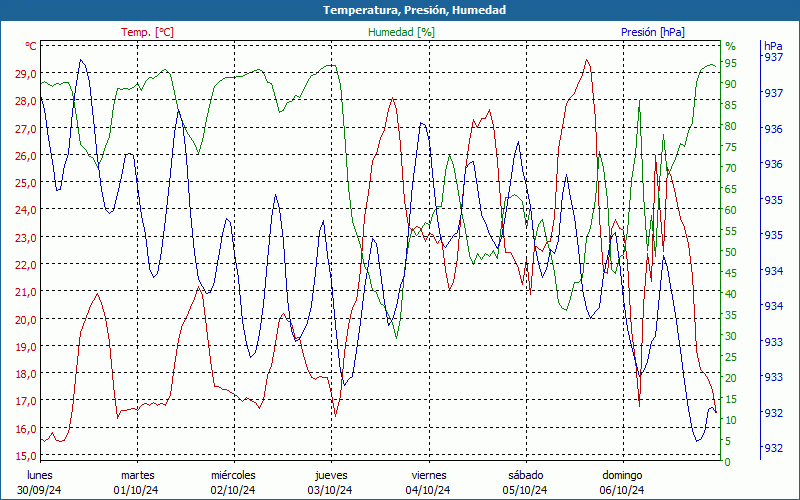
Task: Click green humidity axis value "85"
Action: [x=731, y=105]
